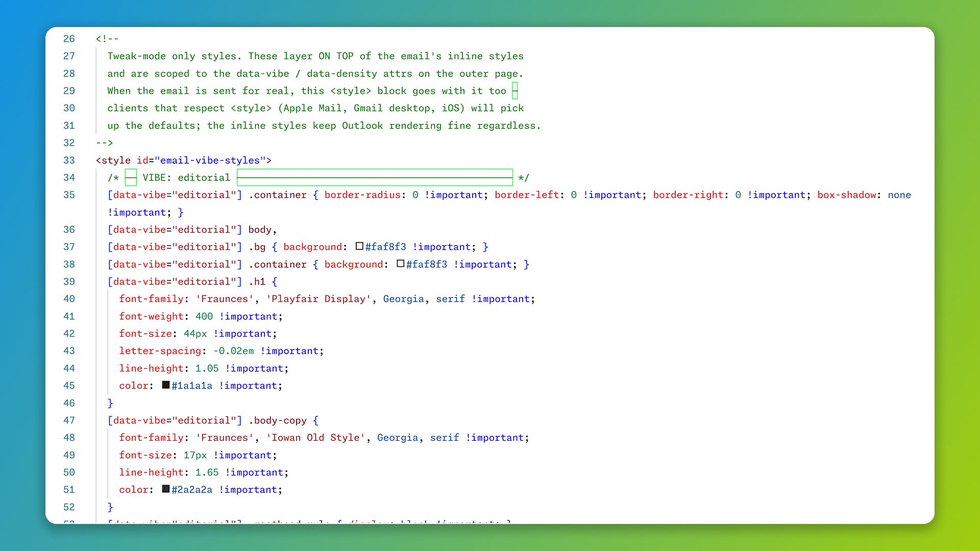Click the 1.05 line-height value
Viewport: 980px width, 551px height.
pyautogui.click(x=207, y=368)
